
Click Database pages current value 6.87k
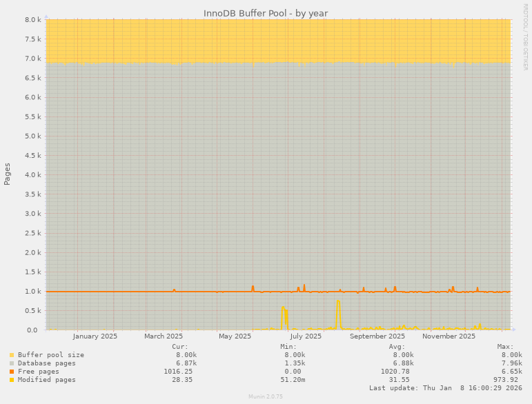186,363
